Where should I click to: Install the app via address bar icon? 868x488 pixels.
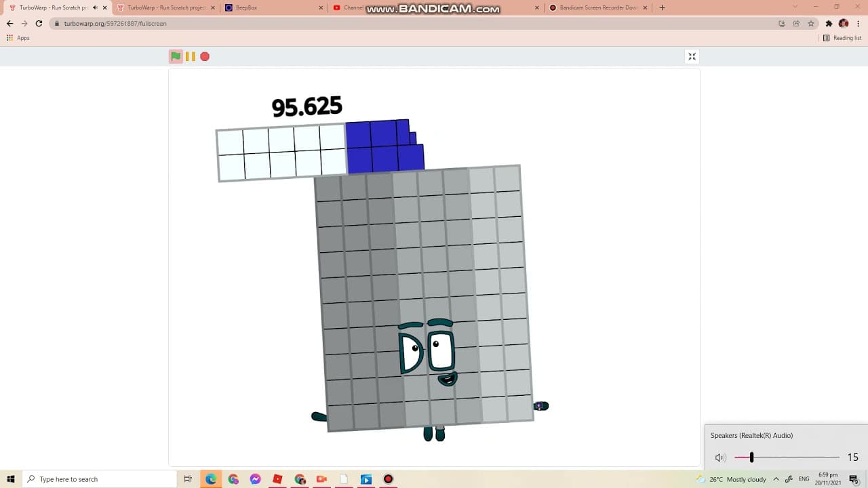coord(782,23)
